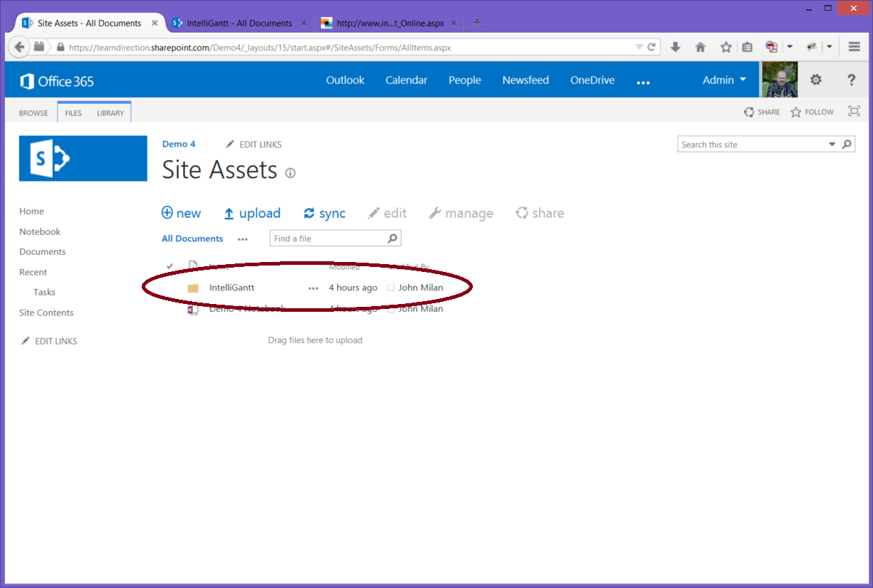
Task: Open Recent in left navigation
Action: click(33, 272)
